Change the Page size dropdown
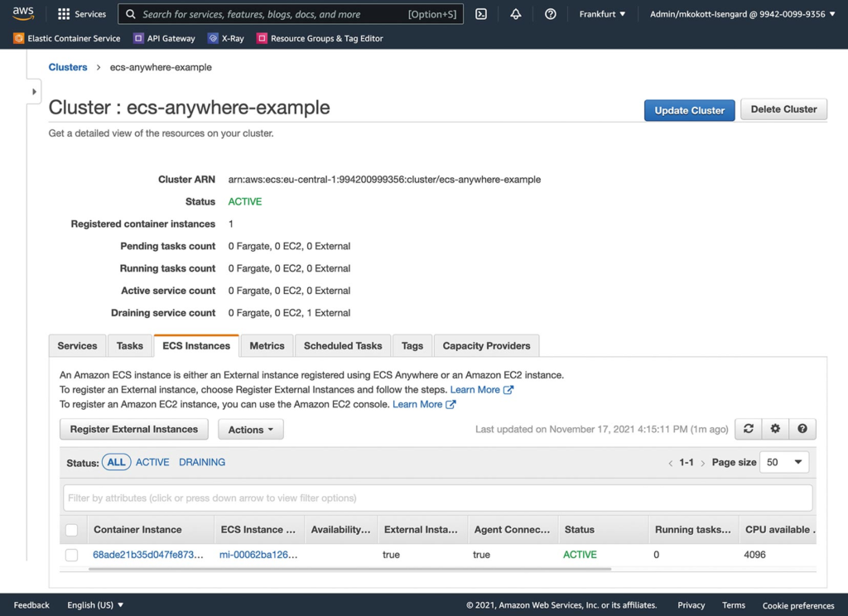 pos(784,462)
